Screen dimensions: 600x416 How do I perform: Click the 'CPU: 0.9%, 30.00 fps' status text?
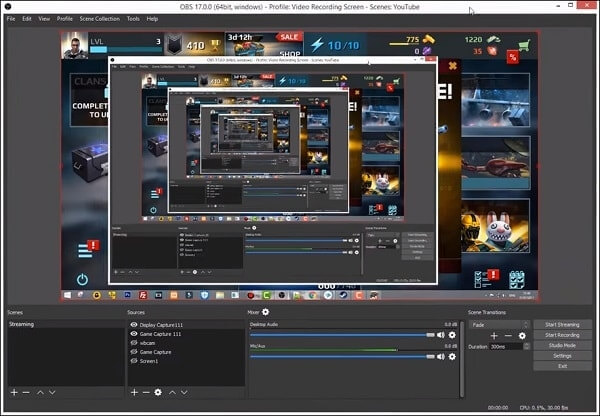[544, 408]
